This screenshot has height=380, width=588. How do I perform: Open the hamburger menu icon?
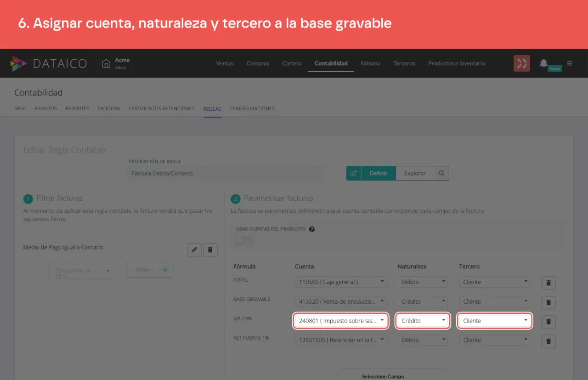pyautogui.click(x=570, y=63)
